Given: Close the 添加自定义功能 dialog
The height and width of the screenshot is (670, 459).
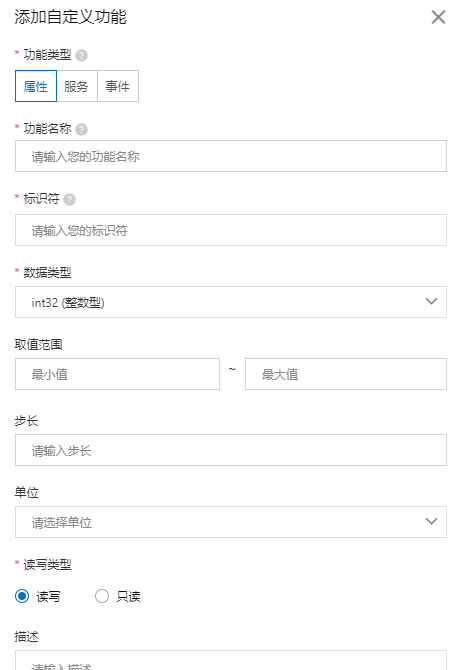Looking at the screenshot, I should [438, 17].
